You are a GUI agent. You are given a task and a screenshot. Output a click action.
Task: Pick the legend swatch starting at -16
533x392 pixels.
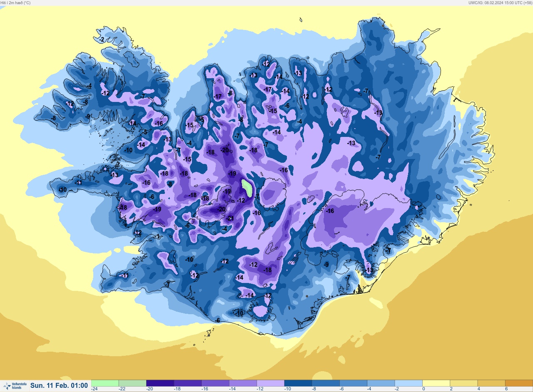click(x=215, y=383)
